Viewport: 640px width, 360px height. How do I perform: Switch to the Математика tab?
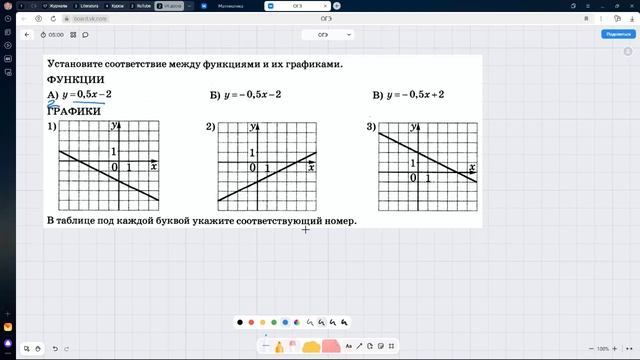(x=230, y=6)
